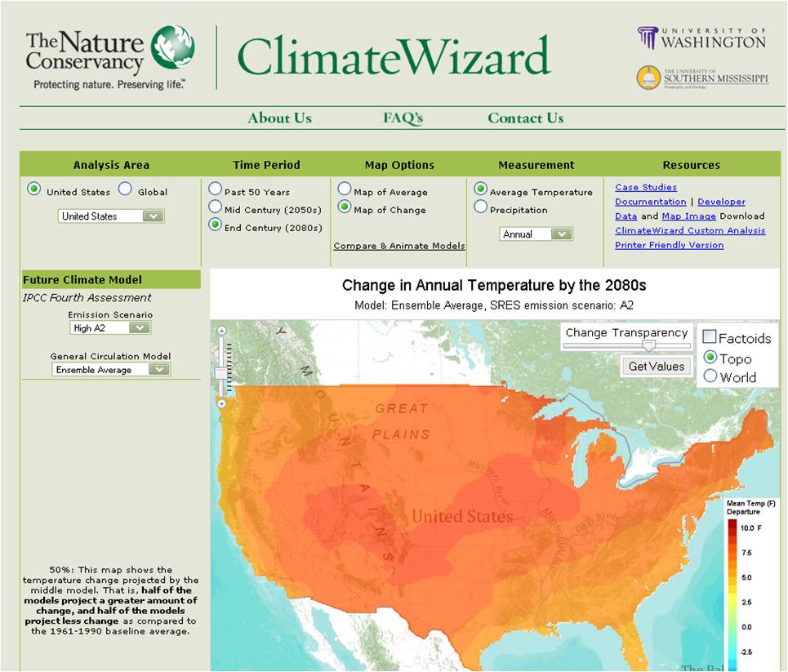Click the Analysis Area header
The image size is (788, 672).
(111, 165)
